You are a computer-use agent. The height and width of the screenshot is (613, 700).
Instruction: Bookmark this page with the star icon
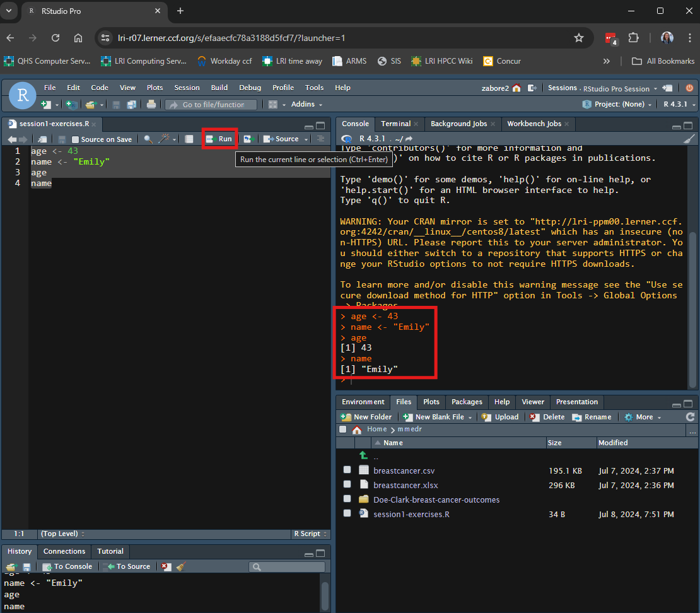pos(579,38)
